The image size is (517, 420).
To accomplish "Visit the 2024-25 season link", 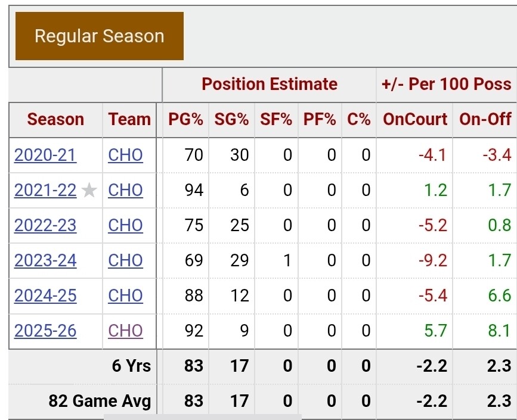I will pyautogui.click(x=45, y=296).
